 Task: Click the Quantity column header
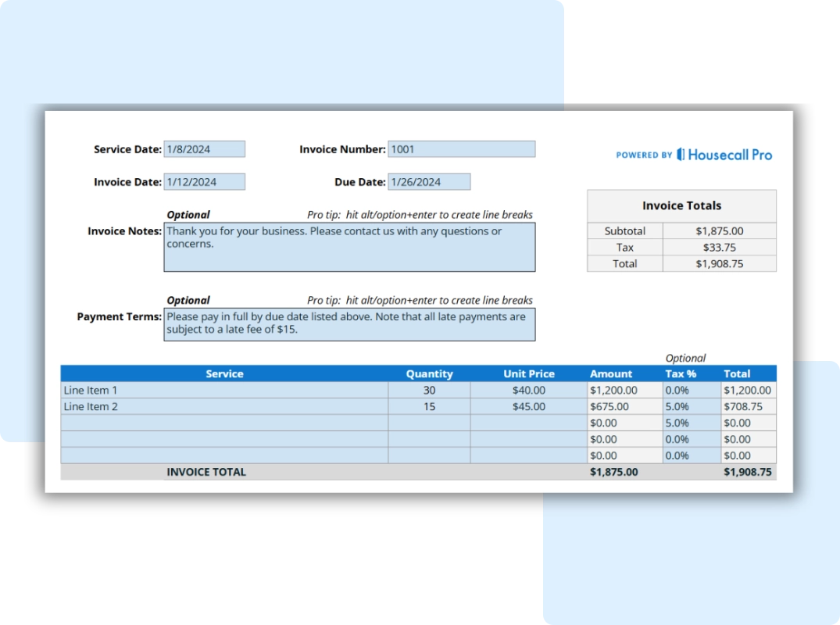(x=429, y=373)
